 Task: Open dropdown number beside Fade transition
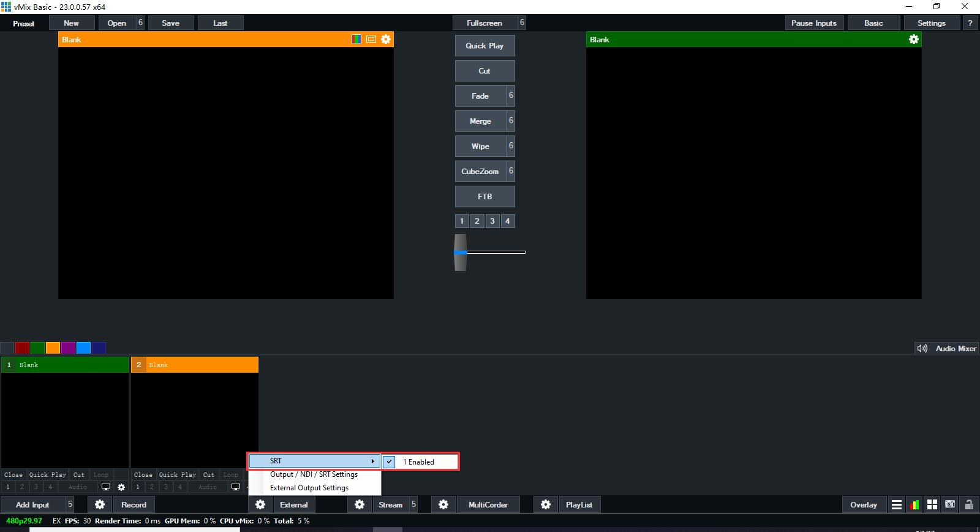click(511, 96)
